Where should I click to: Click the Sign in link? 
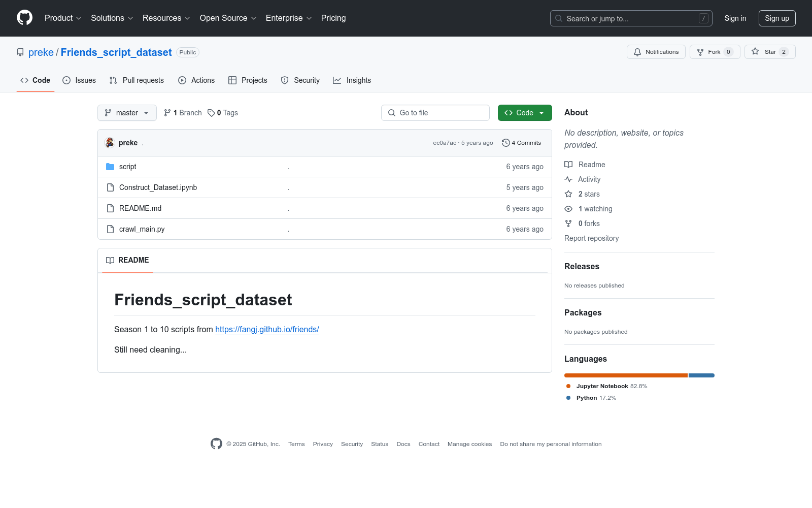(x=735, y=18)
